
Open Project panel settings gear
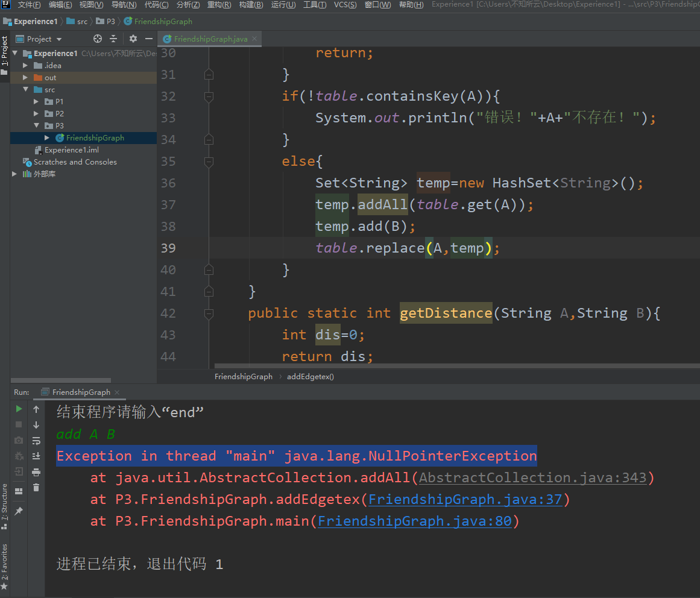click(133, 39)
